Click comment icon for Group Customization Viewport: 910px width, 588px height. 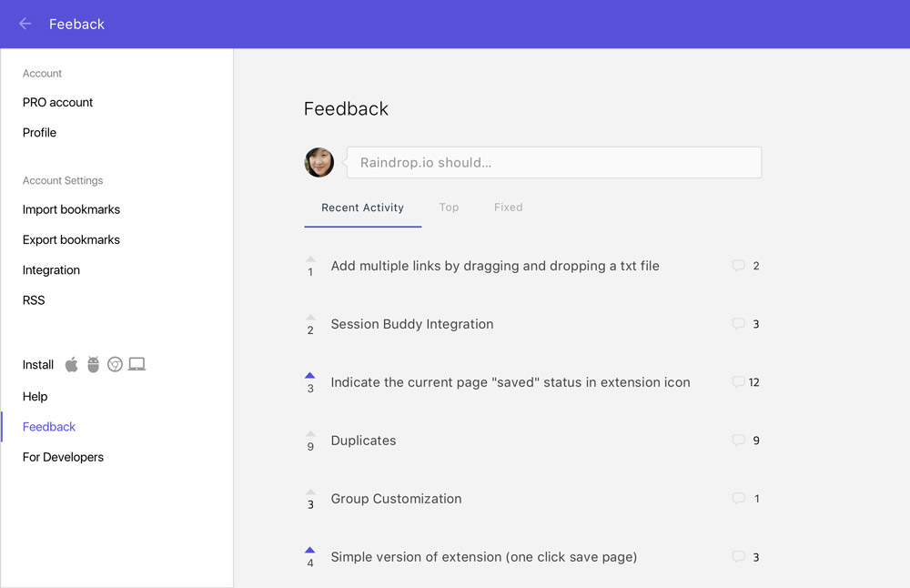(739, 499)
